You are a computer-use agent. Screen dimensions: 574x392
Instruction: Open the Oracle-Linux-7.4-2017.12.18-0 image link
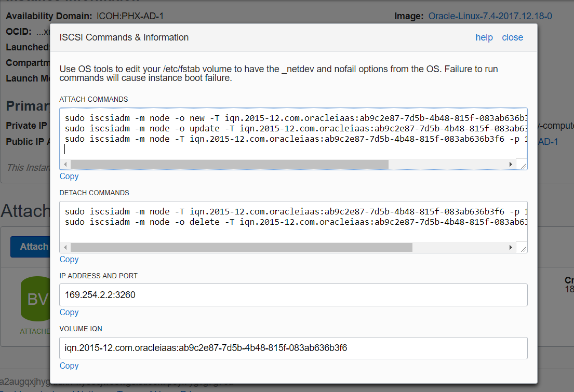(x=490, y=16)
